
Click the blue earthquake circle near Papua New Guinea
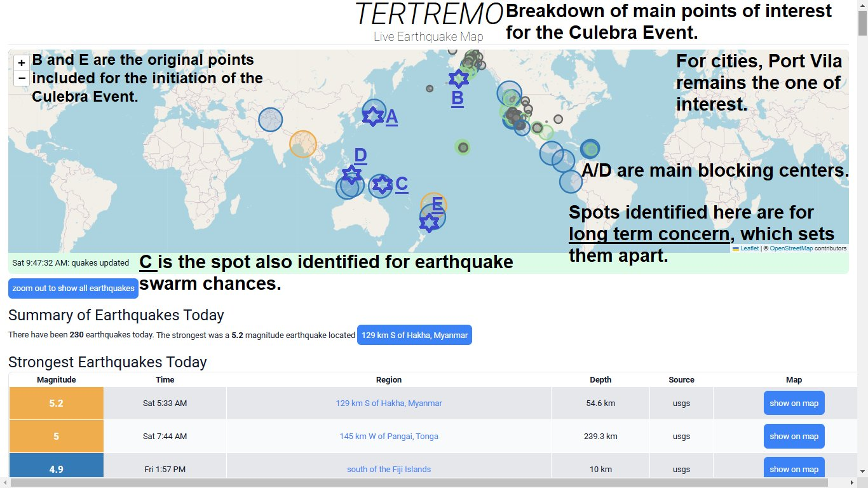coord(381,186)
